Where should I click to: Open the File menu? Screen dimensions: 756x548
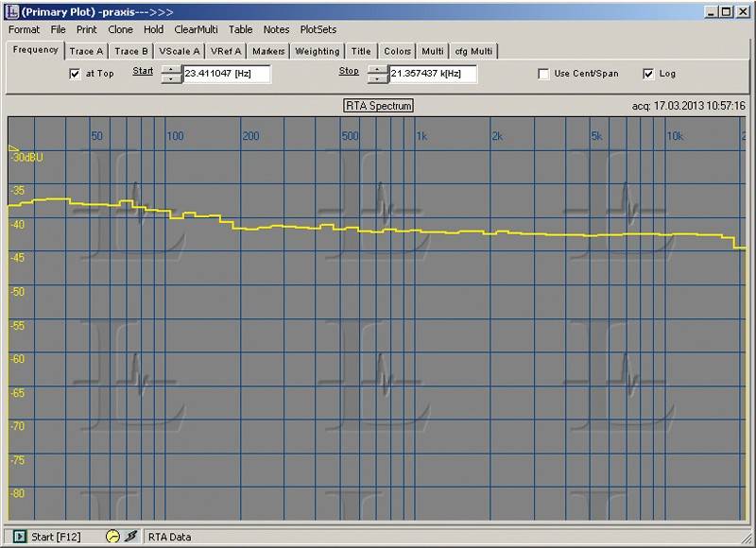tap(58, 29)
